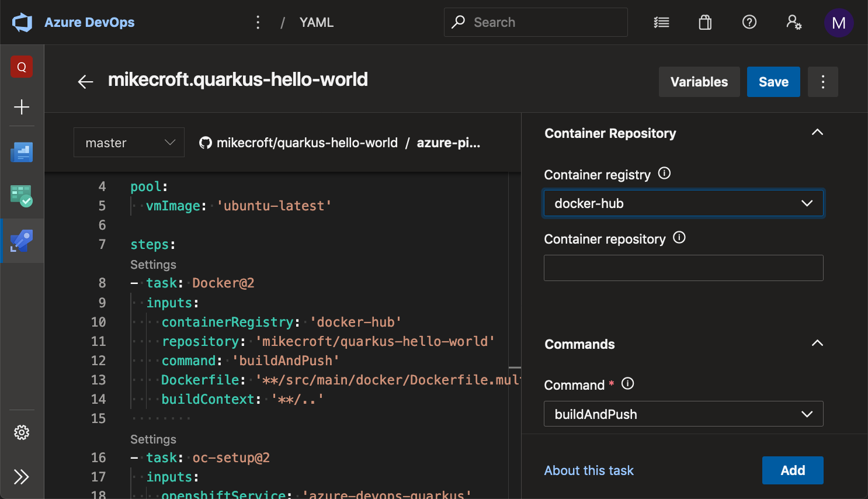The height and width of the screenshot is (499, 868).
Task: Open Settings above the Docker@2 task
Action: click(153, 265)
